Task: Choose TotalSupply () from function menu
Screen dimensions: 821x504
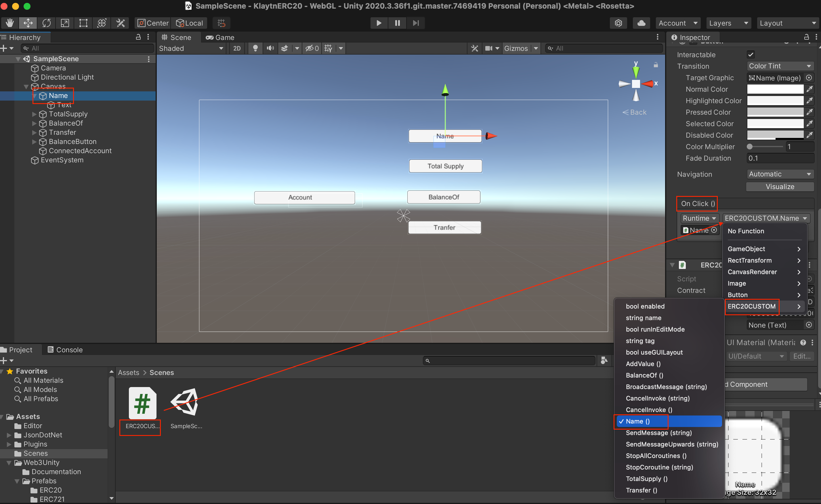Action: [x=646, y=478]
